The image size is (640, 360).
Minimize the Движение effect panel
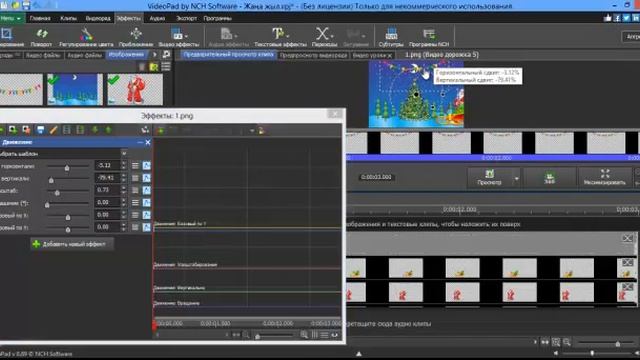click(140, 142)
